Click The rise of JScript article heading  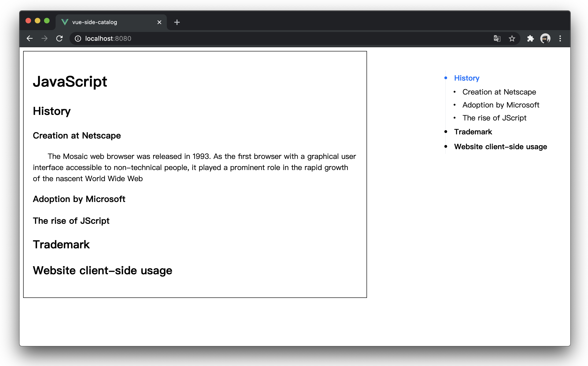71,221
